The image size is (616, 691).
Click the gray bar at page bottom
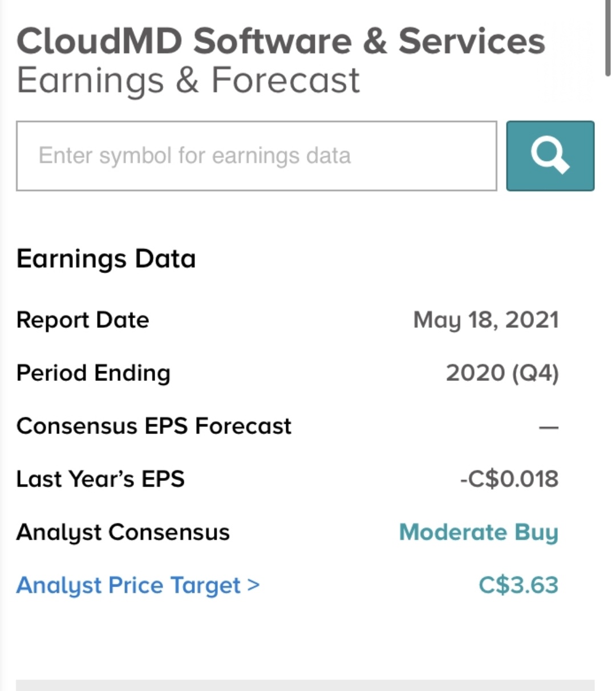tap(305, 685)
